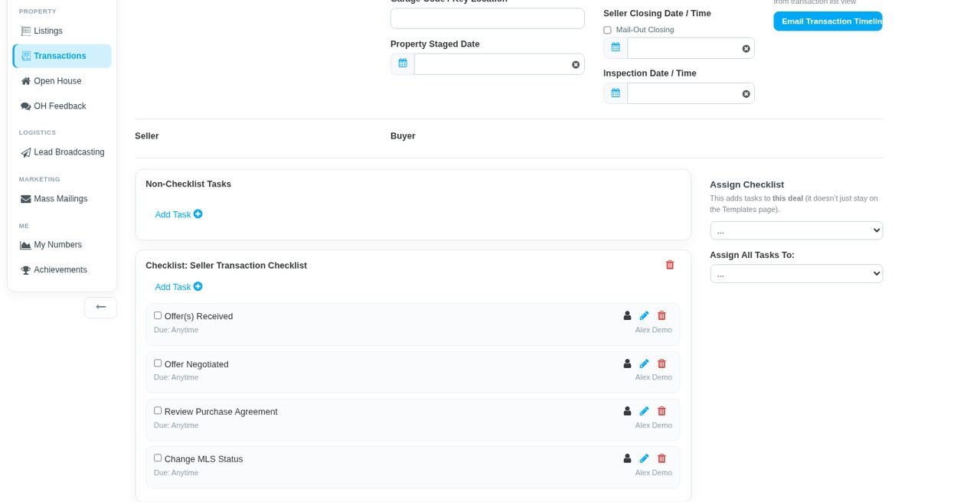Check the Change MLS Status task
The image size is (980, 502).
pos(158,458)
